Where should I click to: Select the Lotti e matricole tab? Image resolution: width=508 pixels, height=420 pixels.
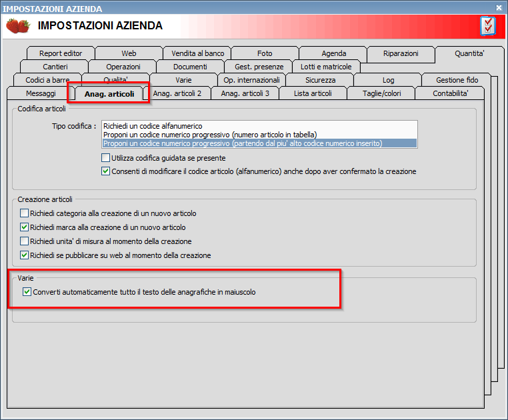click(326, 67)
